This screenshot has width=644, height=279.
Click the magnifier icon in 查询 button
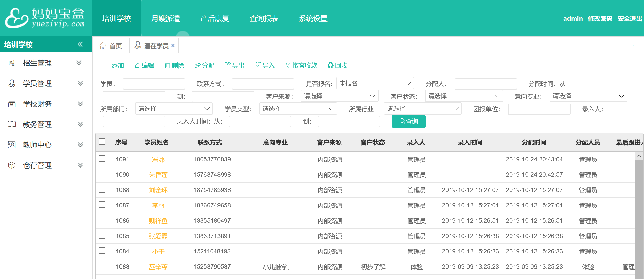pyautogui.click(x=402, y=121)
